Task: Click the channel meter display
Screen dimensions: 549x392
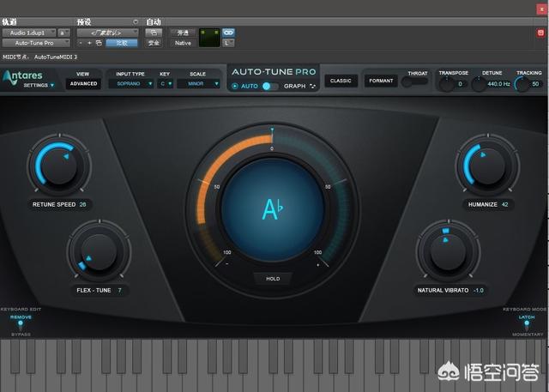Action: pos(209,38)
